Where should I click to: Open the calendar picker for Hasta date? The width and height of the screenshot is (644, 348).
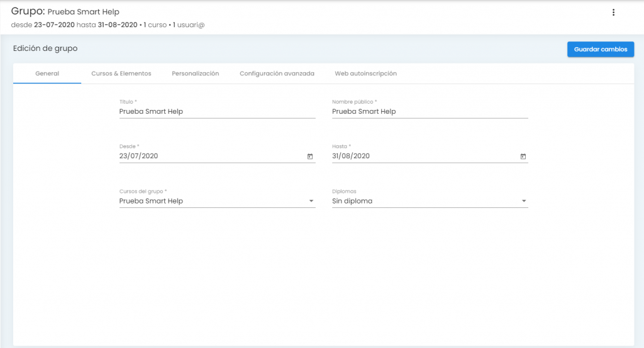coord(523,156)
